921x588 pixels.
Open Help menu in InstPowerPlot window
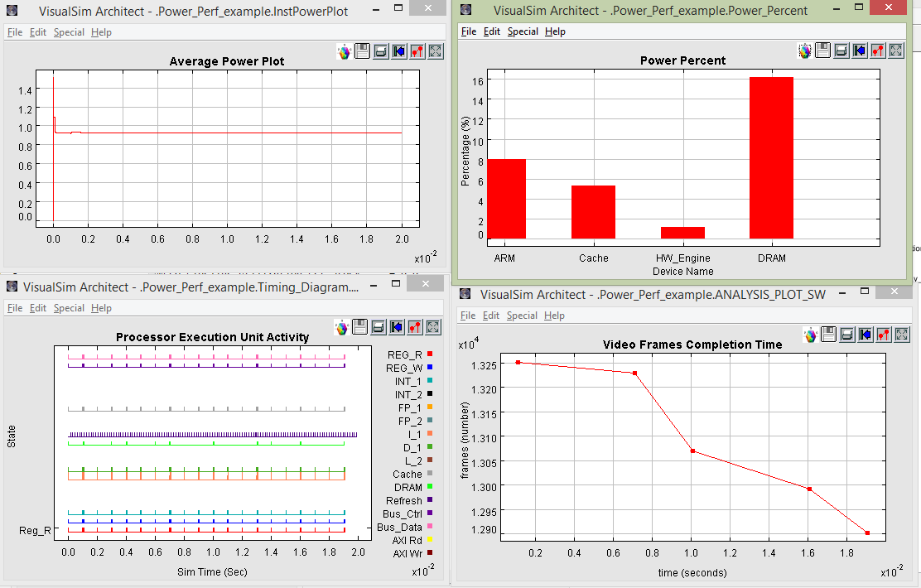pos(101,32)
